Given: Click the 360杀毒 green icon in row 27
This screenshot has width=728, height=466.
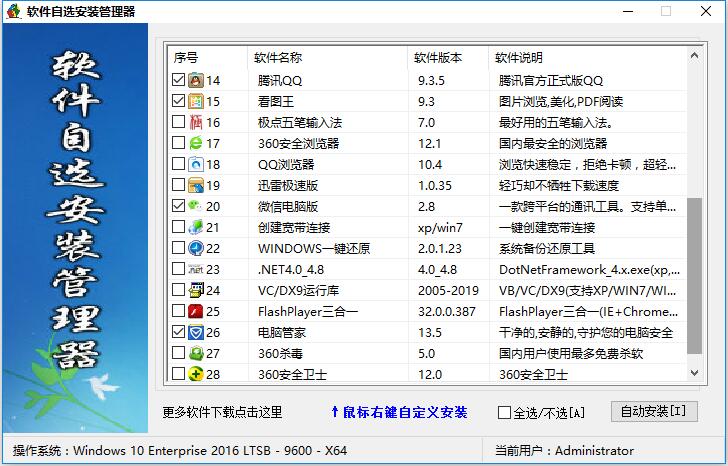Looking at the screenshot, I should 196,353.
